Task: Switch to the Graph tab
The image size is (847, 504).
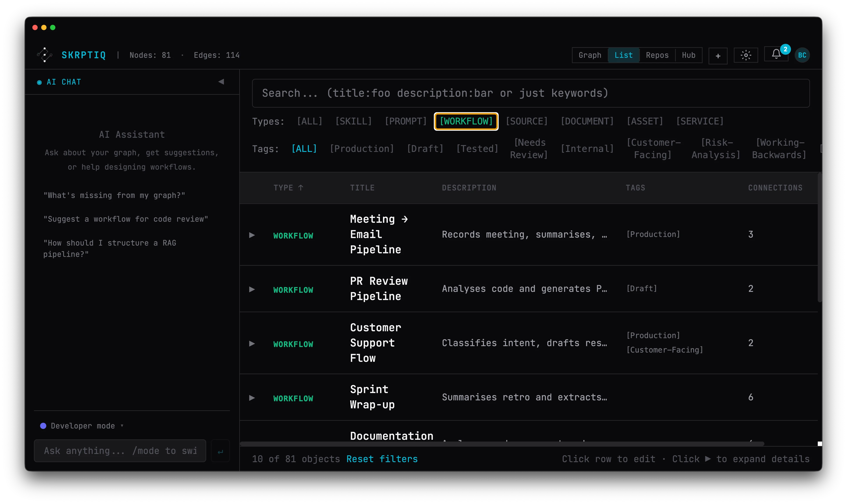Action: point(590,55)
